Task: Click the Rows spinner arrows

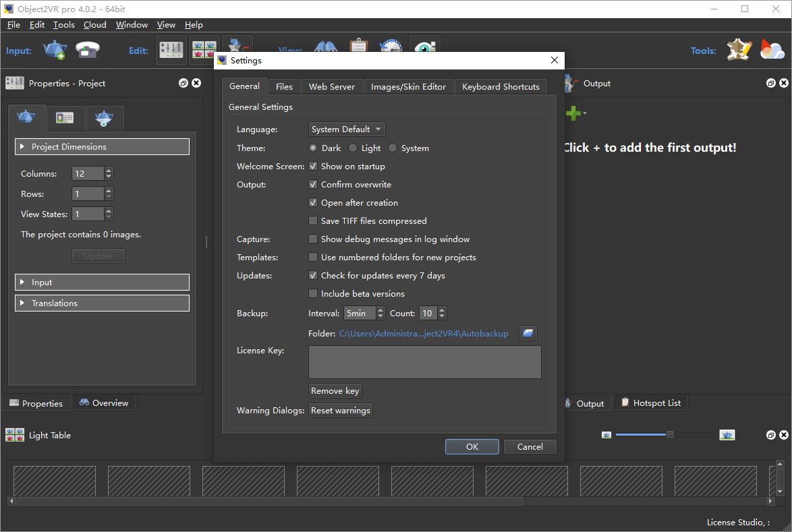Action: [109, 194]
